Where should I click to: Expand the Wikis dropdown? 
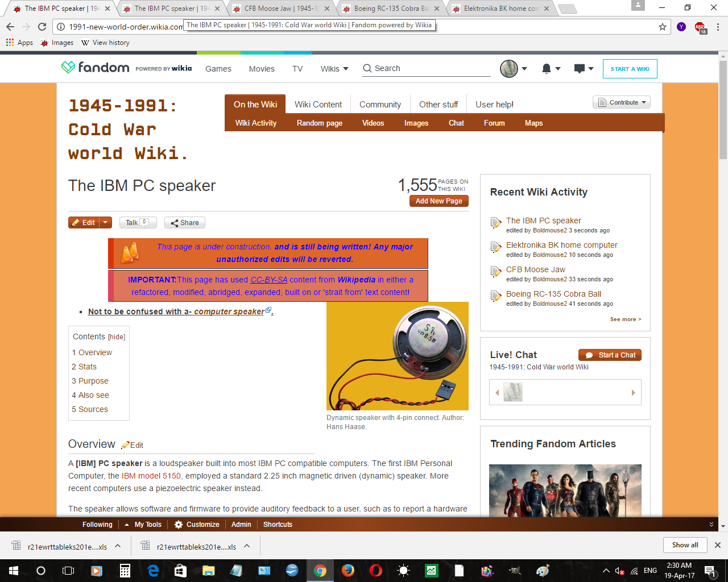[334, 69]
